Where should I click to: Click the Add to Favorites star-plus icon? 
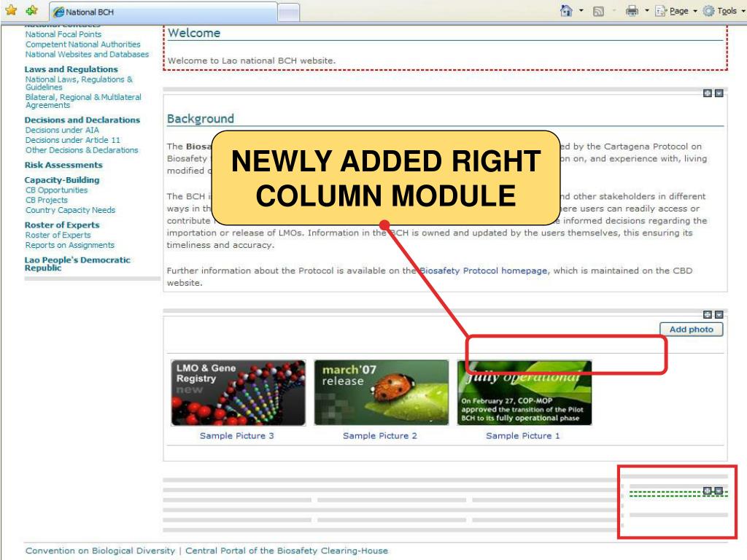coord(32,10)
